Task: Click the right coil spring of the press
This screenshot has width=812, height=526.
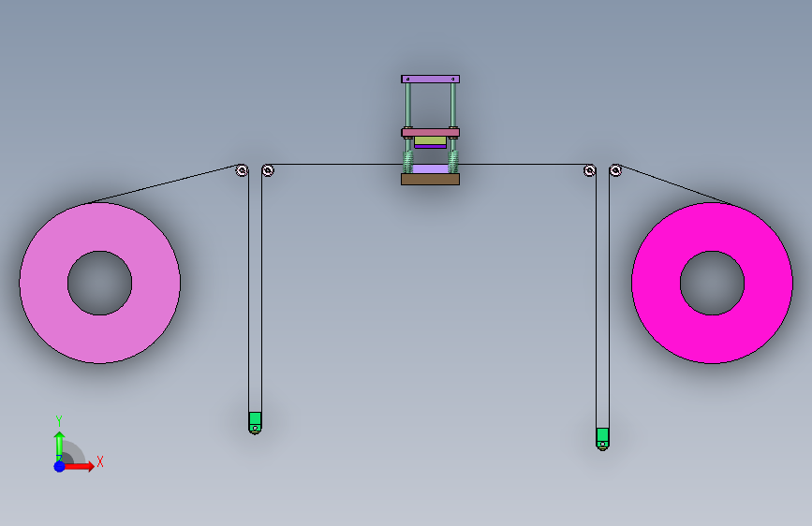Action: tap(453, 162)
